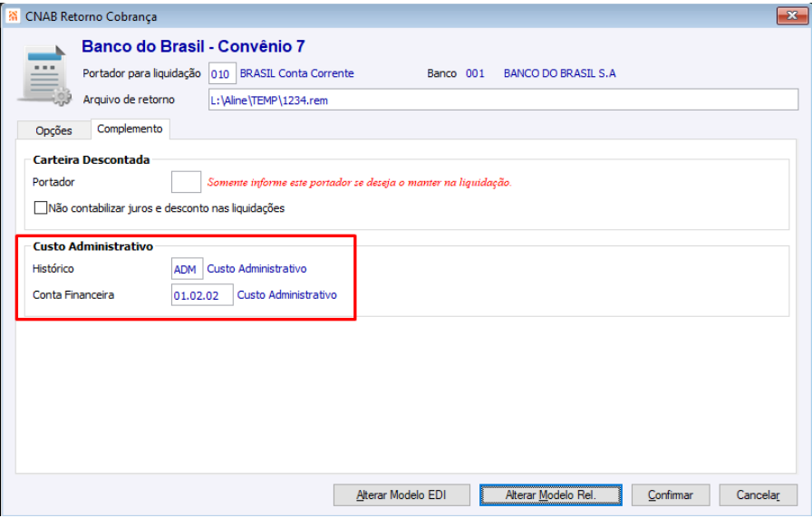Click the document with gear icon
This screenshot has width=812, height=518.
[45, 75]
